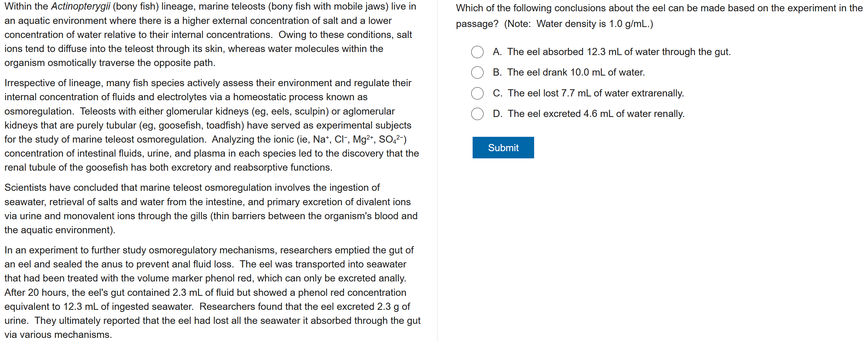Click the paragraph starting "Scientists have concluded"
The image size is (868, 342).
coord(210,209)
